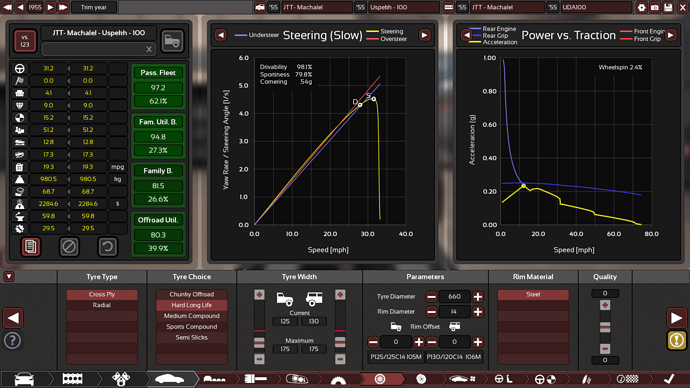Viewport: 690px width, 388px height.
Task: Click the car icon before '55 JTT-Machalel
Action: pyautogui.click(x=260, y=7)
